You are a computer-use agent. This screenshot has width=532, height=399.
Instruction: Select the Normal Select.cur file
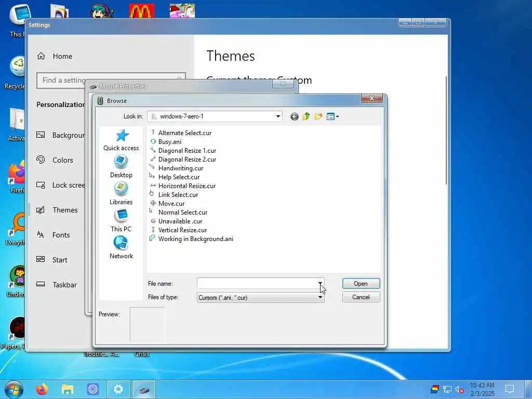179,212
